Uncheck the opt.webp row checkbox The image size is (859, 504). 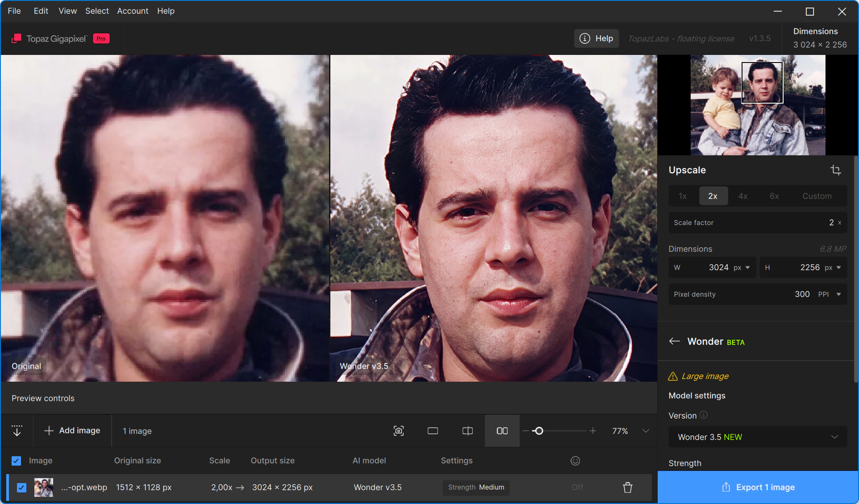21,487
